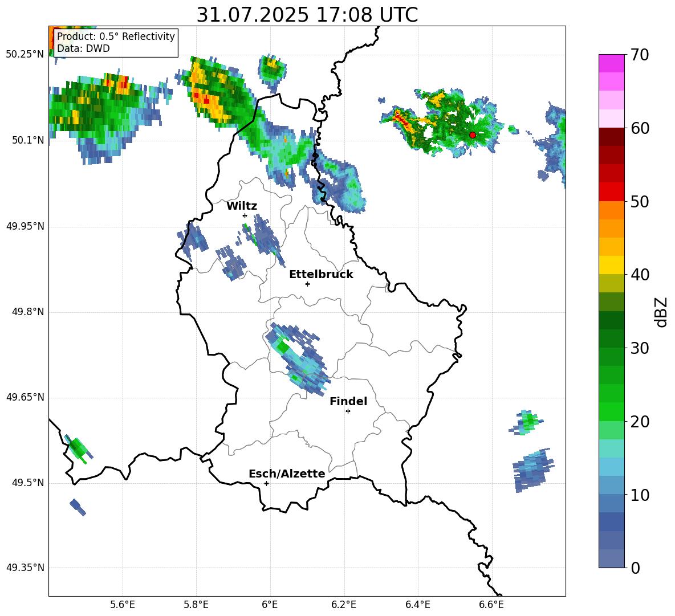The height and width of the screenshot is (616, 675).
Task: Click the 6.4°E longitude label
Action: 417,605
